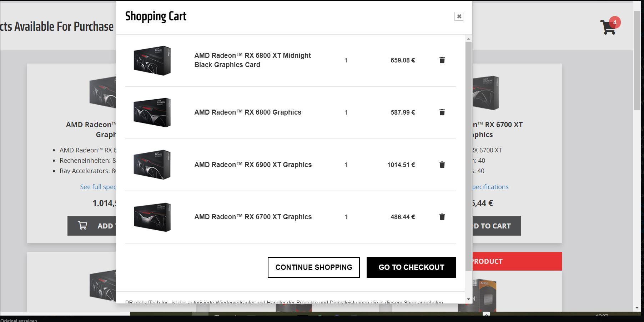Click the AMD Radeon RX 6900 XT Graphics name
The width and height of the screenshot is (644, 322).
tap(253, 165)
